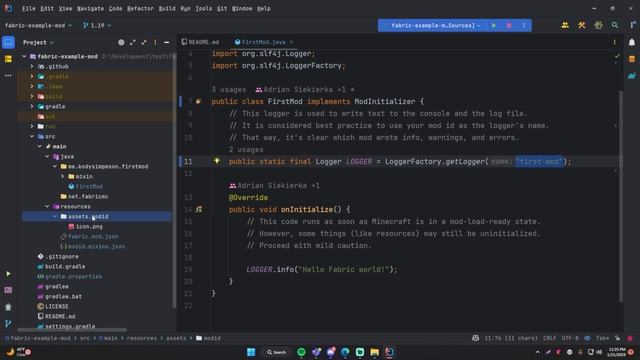Expand the gradle folder arrow

[32, 106]
